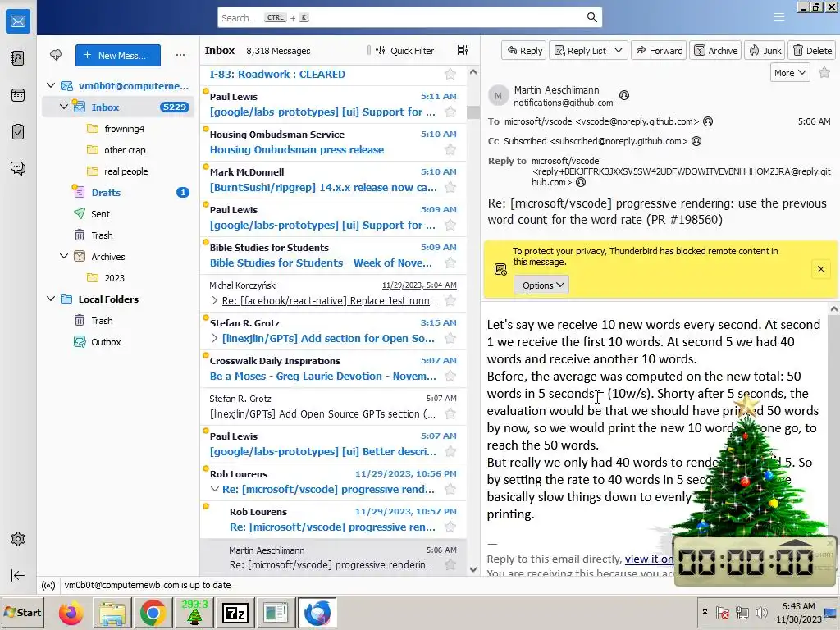This screenshot has height=630, width=840.
Task: Click the volume speaker tray icon
Action: (x=760, y=612)
